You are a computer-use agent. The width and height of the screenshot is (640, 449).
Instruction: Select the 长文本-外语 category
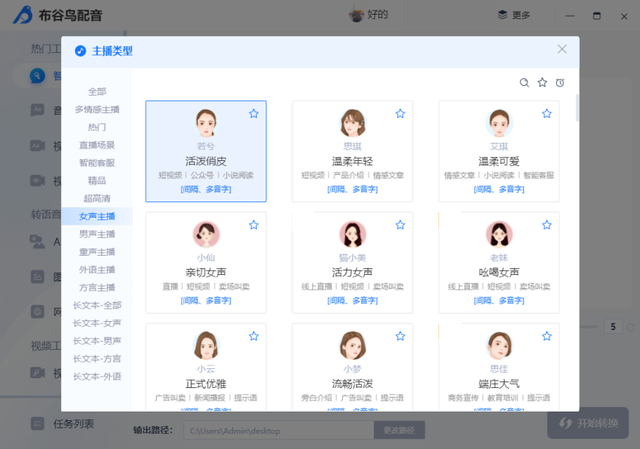point(97,376)
